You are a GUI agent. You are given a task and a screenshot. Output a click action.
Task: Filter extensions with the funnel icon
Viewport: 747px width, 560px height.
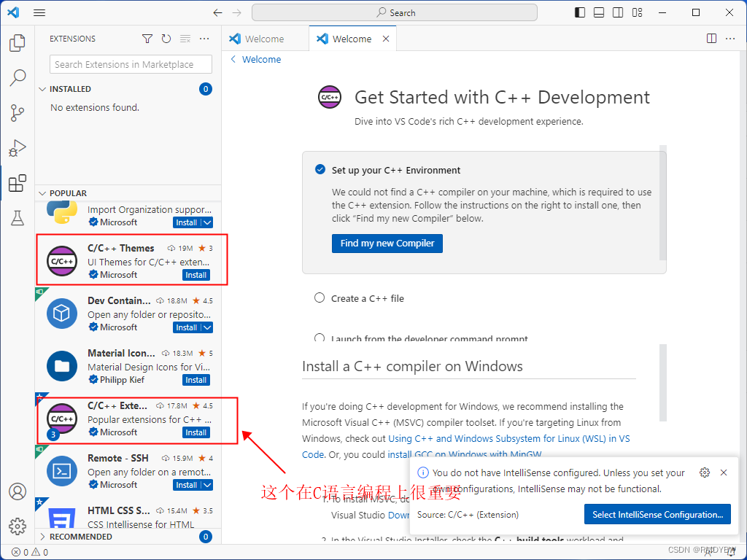(147, 39)
